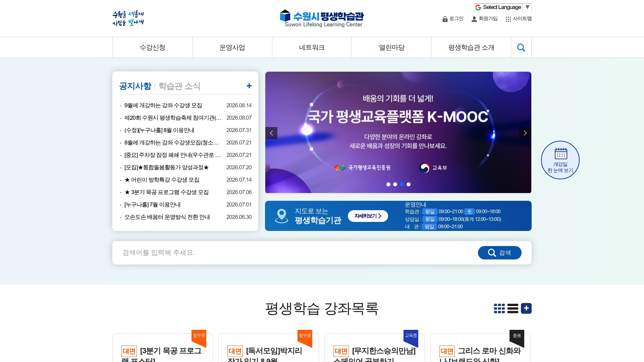This screenshot has height=362, width=644.
Task: Open the 그리스 로마 신화와 course card
Action: point(481,348)
